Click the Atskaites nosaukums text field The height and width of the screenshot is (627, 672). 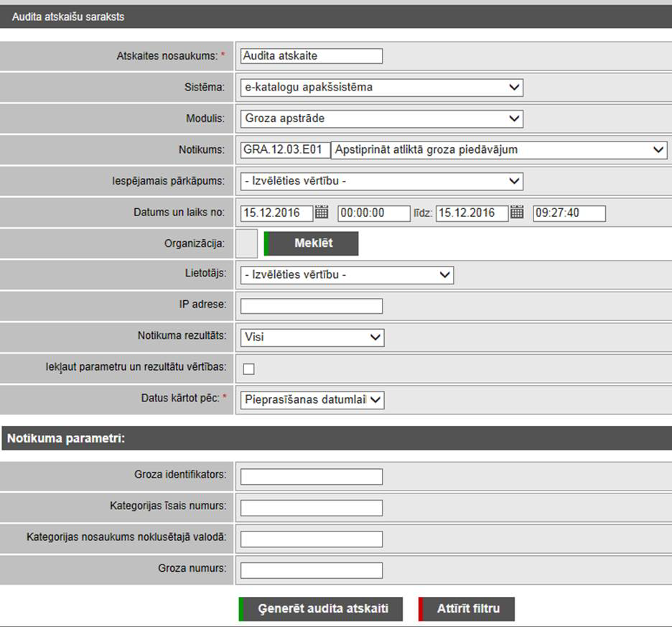tap(312, 56)
